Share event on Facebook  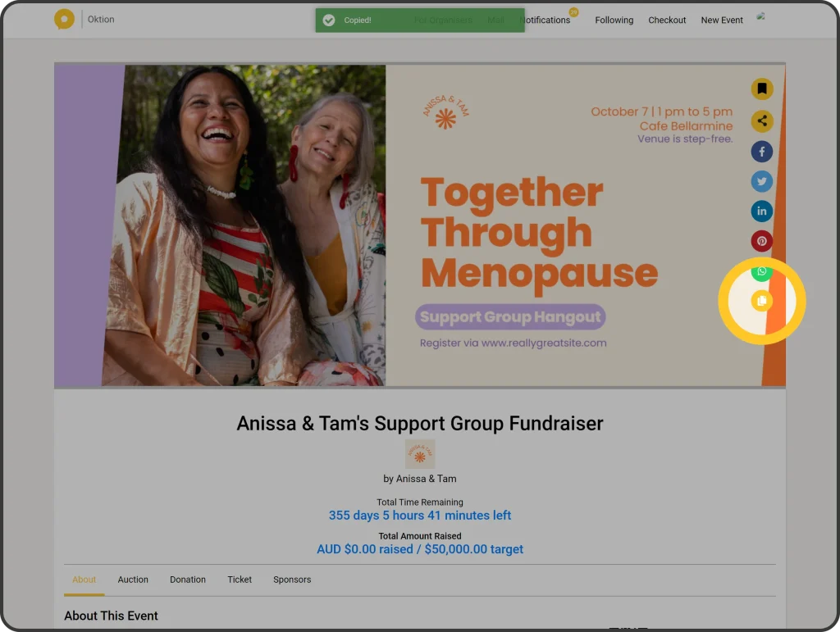tap(762, 152)
